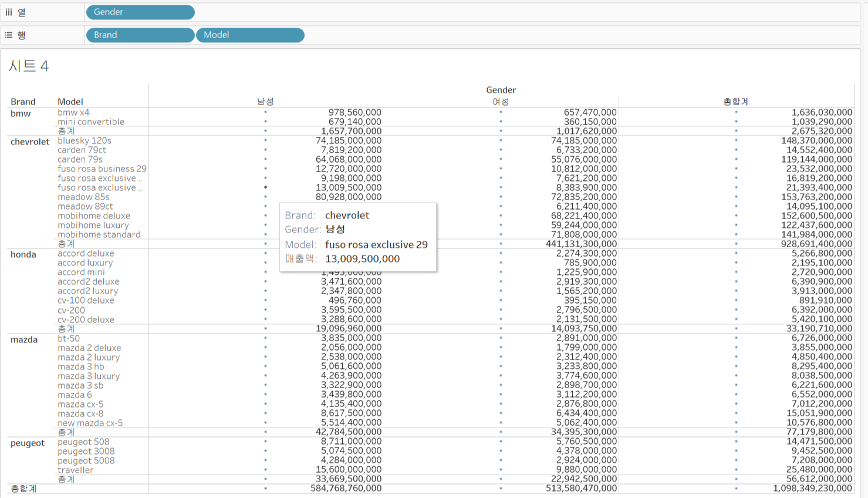Select the 총합계 column header
The width and height of the screenshot is (868, 498).
pos(736,102)
